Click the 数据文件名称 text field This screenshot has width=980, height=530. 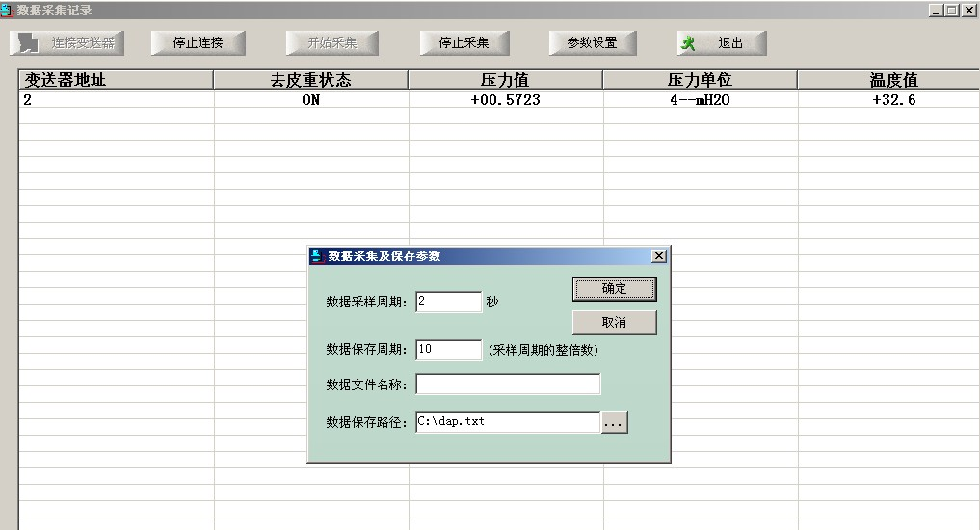click(508, 384)
